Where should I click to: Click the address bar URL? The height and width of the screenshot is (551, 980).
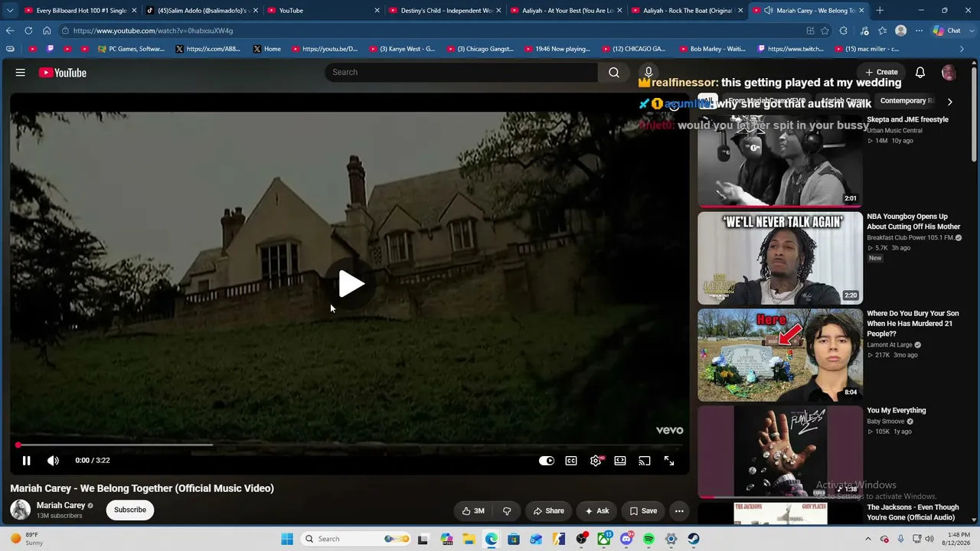click(153, 31)
